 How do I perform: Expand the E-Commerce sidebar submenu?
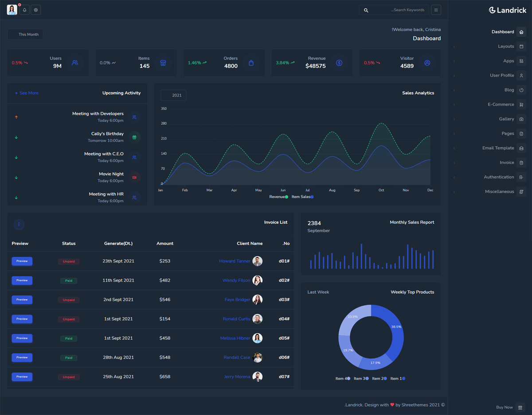tap(501, 105)
